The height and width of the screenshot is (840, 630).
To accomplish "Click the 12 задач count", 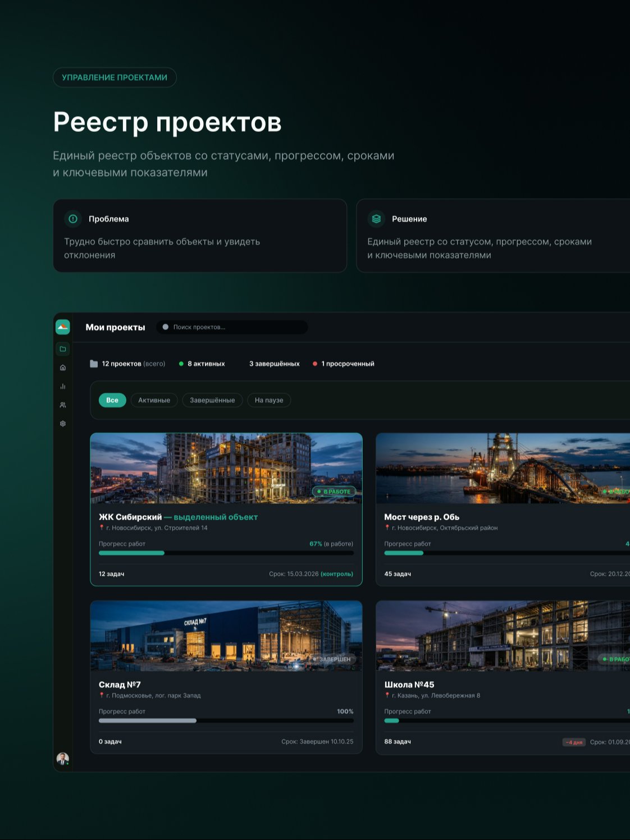I will (112, 574).
